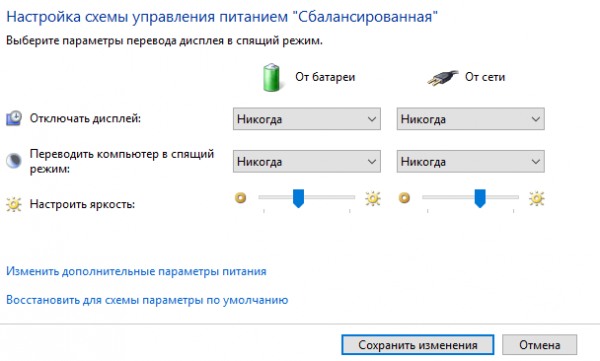Click Восстановить для схемы параметры по умолчанию

pos(147,300)
